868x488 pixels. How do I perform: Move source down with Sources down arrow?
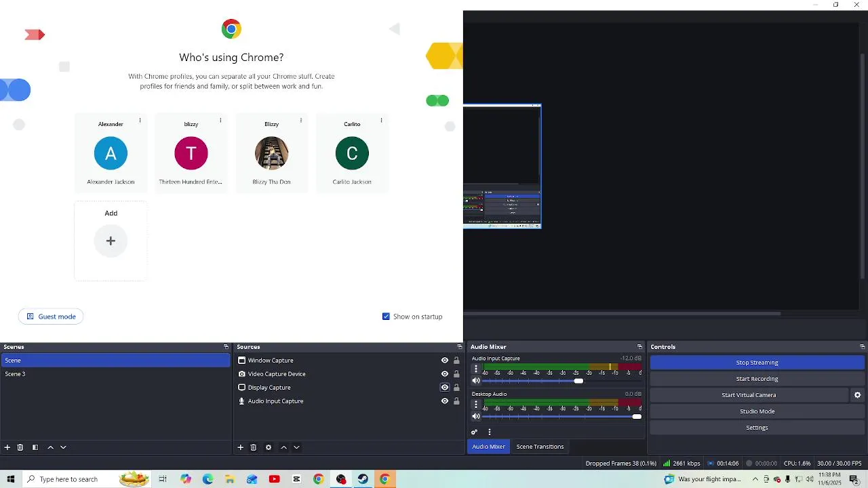(x=296, y=447)
